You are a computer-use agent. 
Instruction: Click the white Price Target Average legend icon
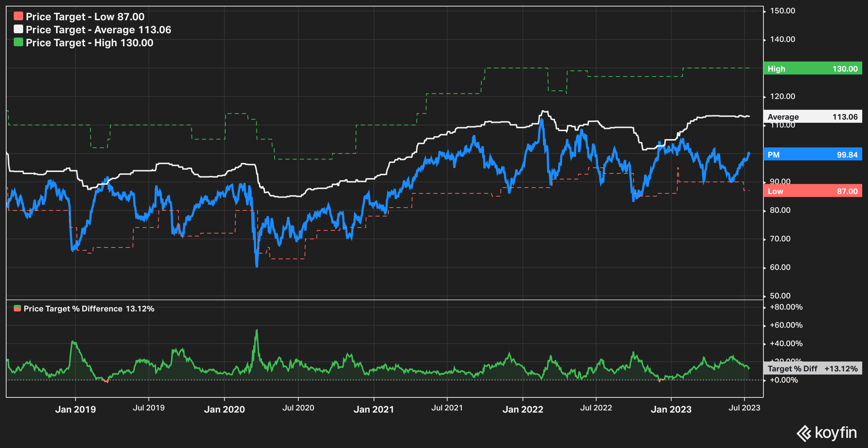[19, 29]
